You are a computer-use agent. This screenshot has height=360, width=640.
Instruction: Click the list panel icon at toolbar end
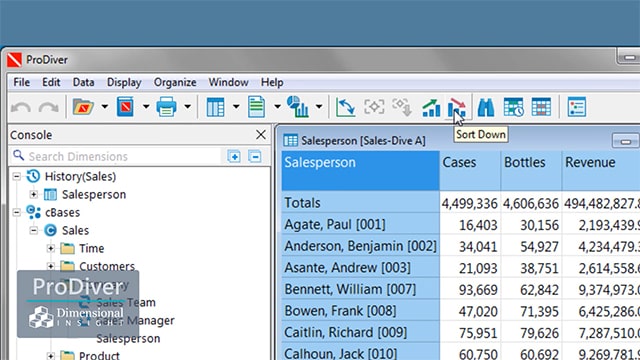(577, 107)
